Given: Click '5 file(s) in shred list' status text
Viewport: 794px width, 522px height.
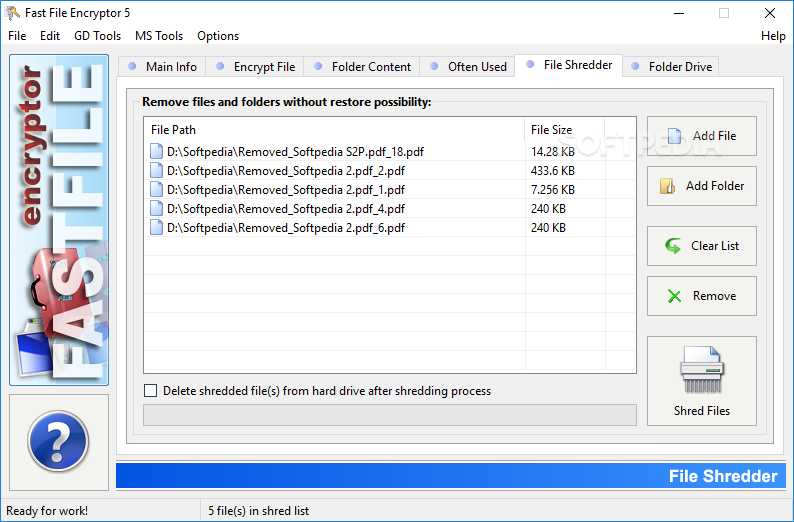Looking at the screenshot, I should pyautogui.click(x=258, y=510).
